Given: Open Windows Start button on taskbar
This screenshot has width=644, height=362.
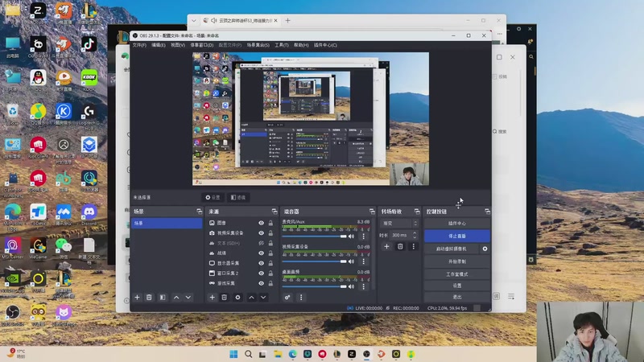Looking at the screenshot, I should pos(234,354).
